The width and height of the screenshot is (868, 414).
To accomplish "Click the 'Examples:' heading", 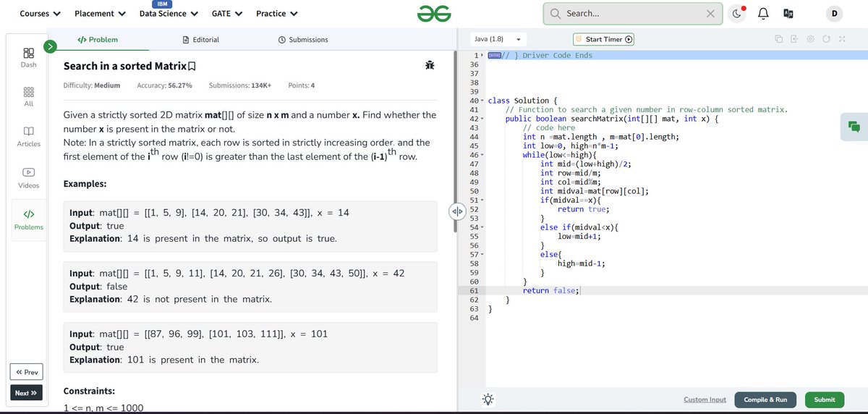I will pos(85,184).
